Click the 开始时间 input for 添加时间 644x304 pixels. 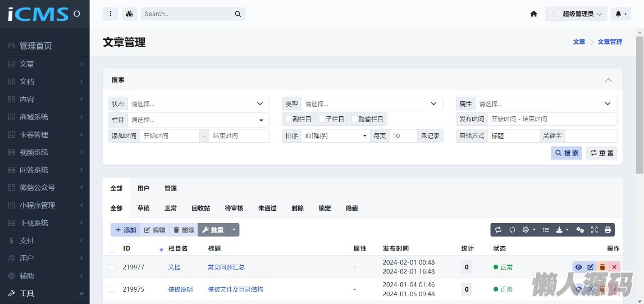click(170, 136)
